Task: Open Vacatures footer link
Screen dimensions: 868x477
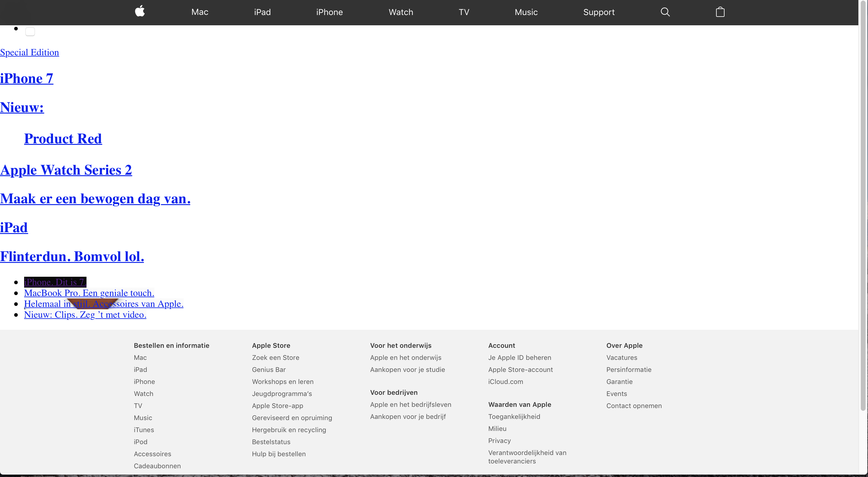Action: tap(622, 357)
